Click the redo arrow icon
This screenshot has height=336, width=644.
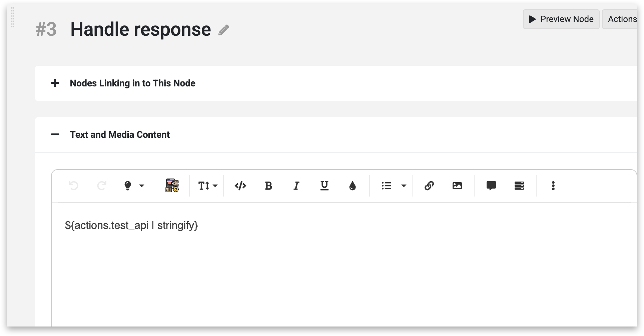pos(102,186)
